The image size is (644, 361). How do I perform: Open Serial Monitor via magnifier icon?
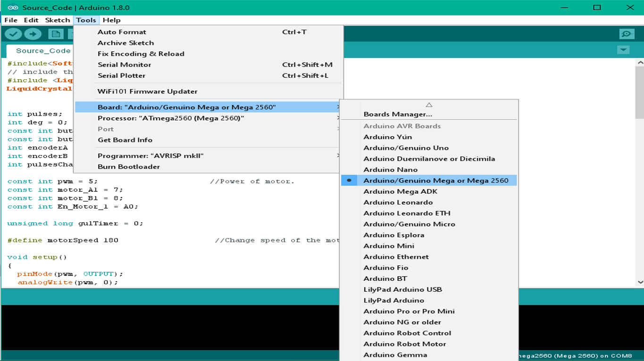(x=627, y=34)
